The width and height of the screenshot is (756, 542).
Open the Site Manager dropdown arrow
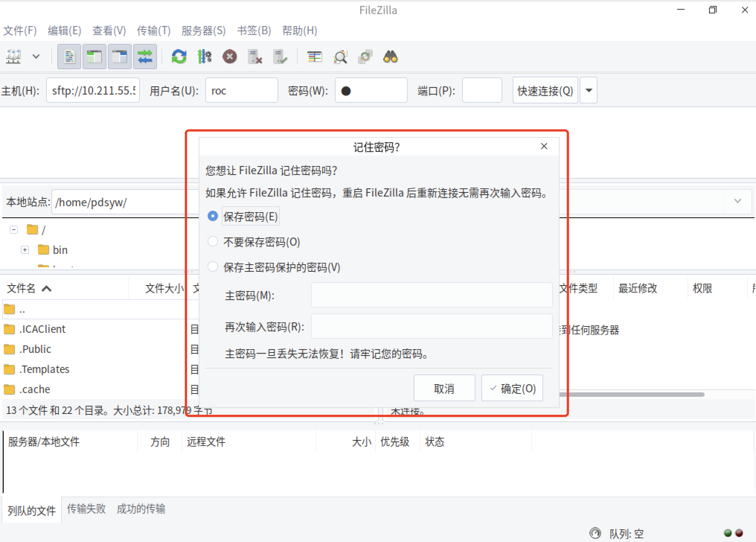(36, 57)
